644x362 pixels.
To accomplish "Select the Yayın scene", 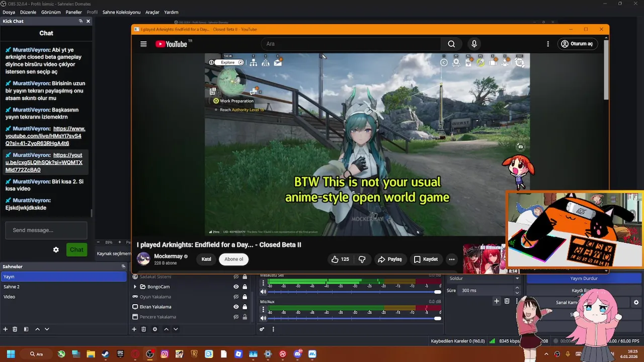I will [64, 277].
